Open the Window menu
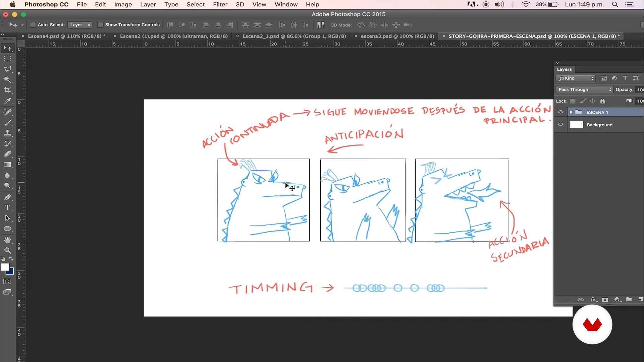 (x=286, y=4)
